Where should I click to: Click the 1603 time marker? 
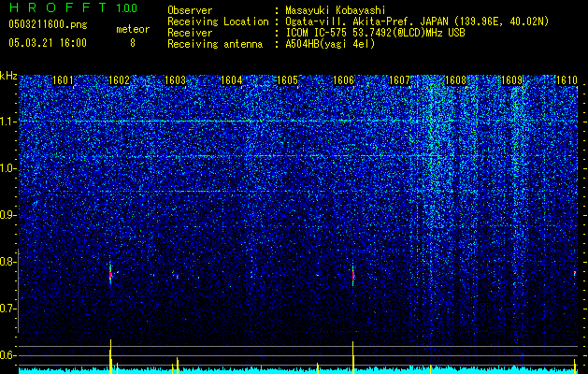175,80
